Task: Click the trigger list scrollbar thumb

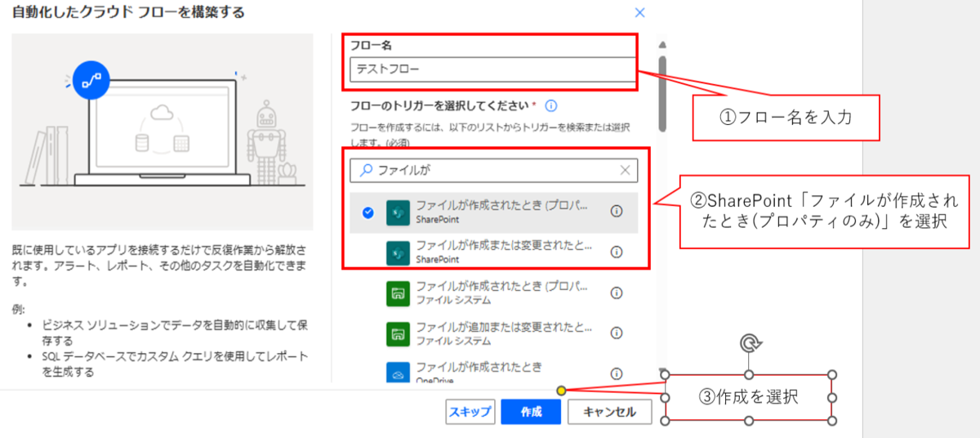Action: [x=662, y=92]
